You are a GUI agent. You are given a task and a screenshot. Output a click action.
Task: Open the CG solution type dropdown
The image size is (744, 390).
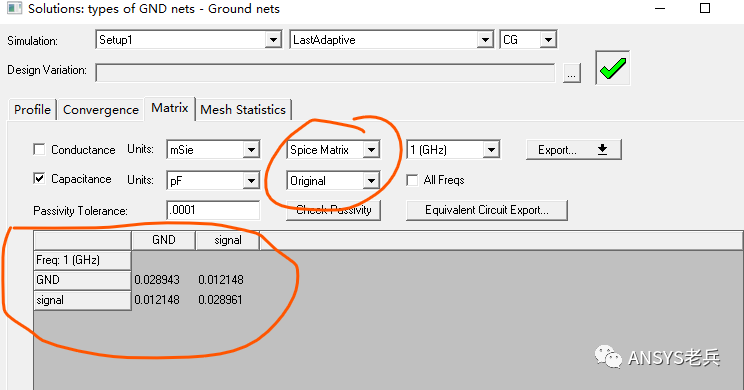click(548, 39)
